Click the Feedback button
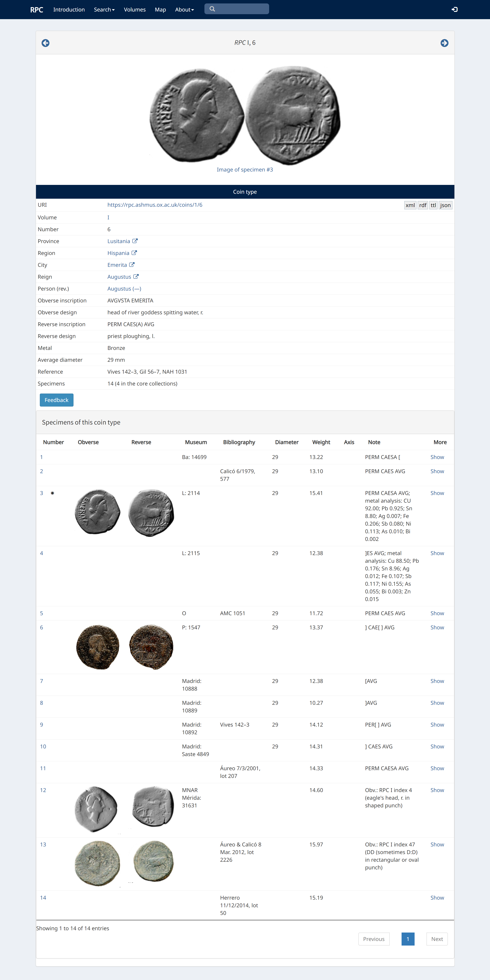Image resolution: width=490 pixels, height=980 pixels. click(56, 400)
